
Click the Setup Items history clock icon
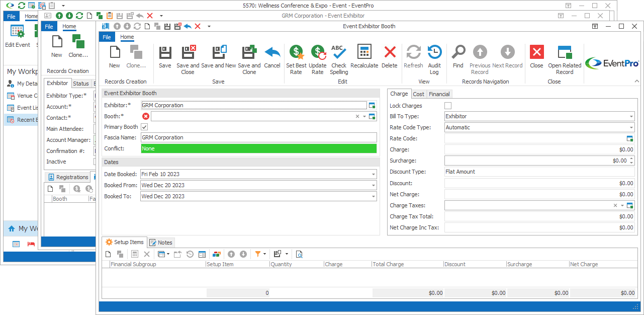pos(190,254)
